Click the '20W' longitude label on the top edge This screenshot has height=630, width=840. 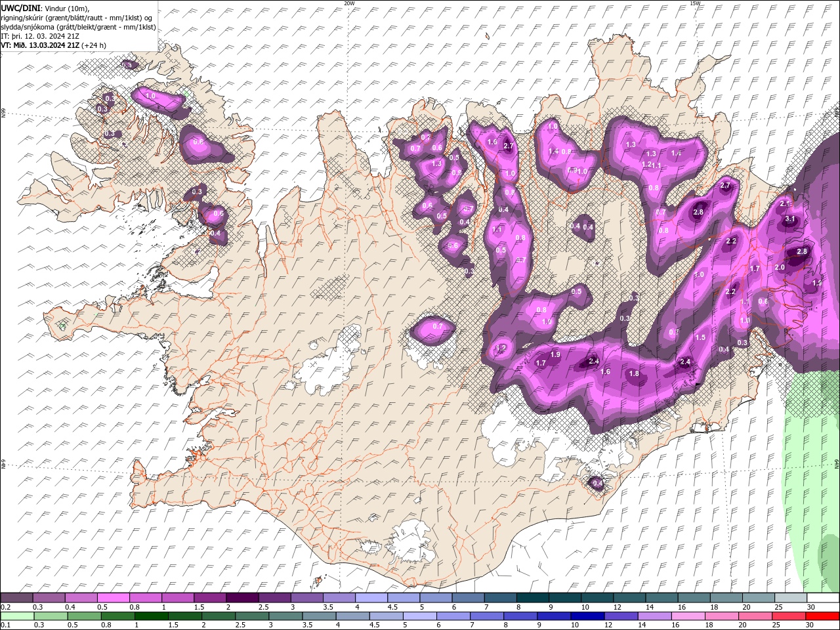[x=349, y=3]
